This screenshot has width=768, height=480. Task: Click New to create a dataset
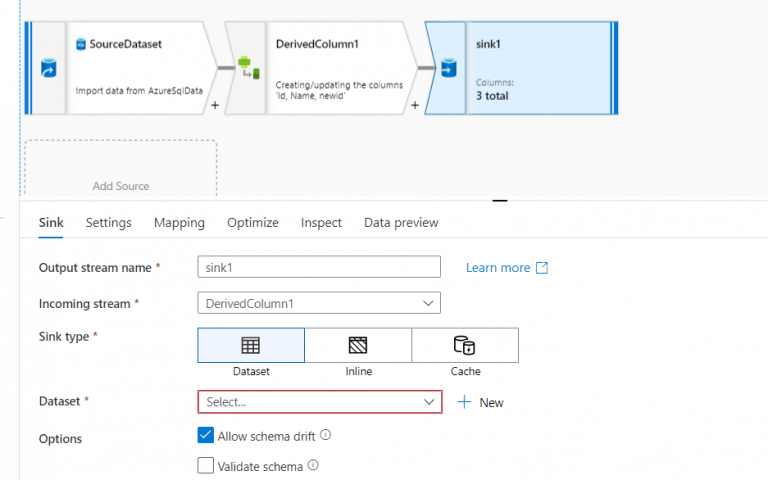(480, 402)
